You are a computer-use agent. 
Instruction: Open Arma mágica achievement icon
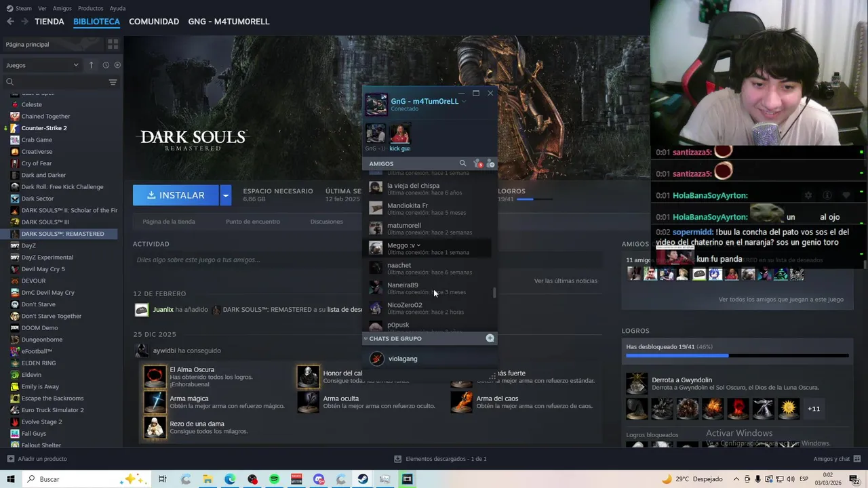tap(155, 402)
